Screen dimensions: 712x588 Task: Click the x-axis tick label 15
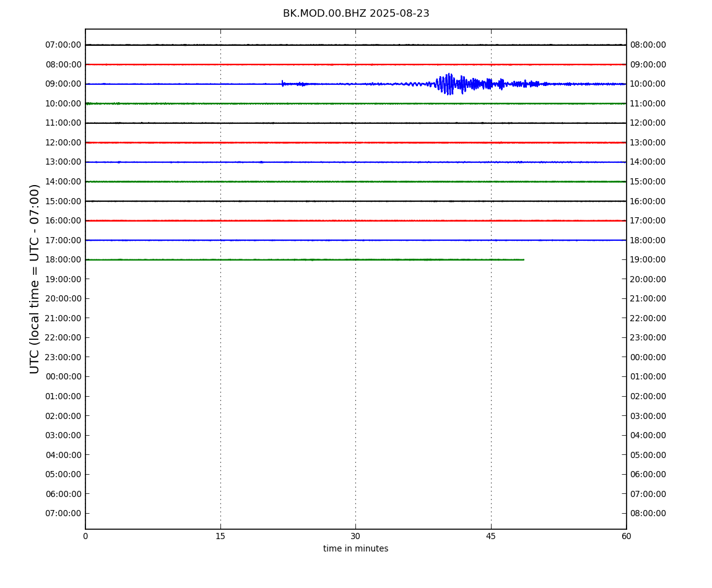tap(220, 536)
